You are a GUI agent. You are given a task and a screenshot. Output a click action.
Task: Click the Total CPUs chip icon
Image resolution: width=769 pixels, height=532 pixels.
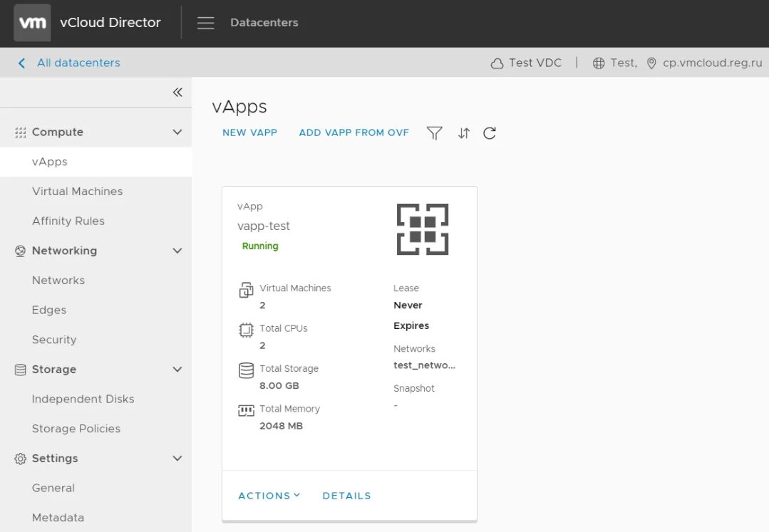pos(246,330)
